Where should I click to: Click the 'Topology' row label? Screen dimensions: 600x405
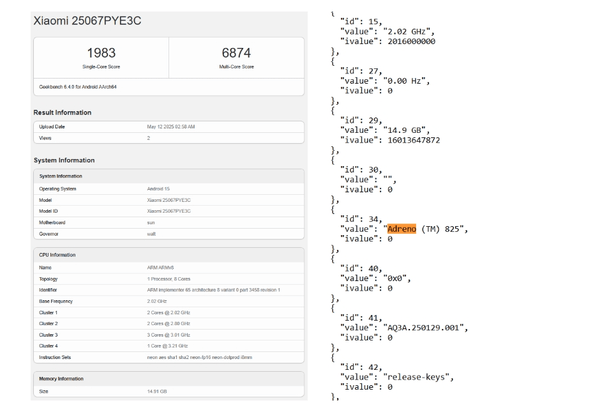click(48, 279)
